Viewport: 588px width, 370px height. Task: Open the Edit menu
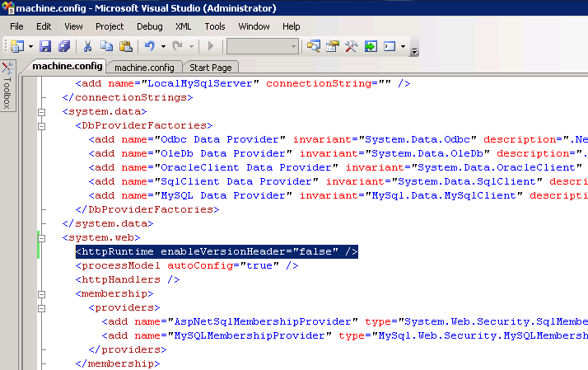[x=44, y=26]
